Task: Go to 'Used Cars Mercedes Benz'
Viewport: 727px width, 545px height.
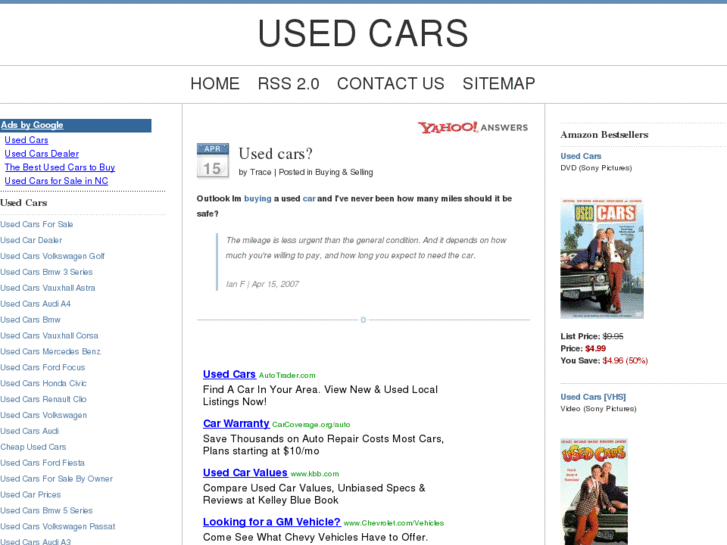Action: 50,351
